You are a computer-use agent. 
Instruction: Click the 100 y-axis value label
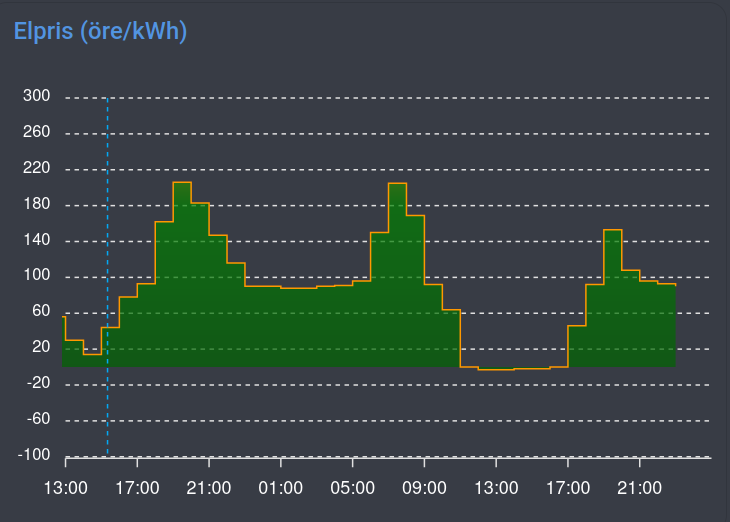(37, 277)
